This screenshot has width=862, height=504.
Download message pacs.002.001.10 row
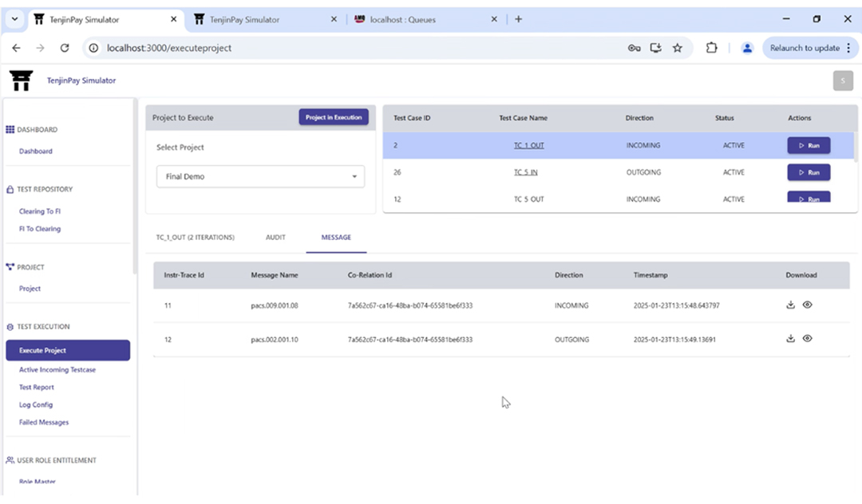coord(790,338)
